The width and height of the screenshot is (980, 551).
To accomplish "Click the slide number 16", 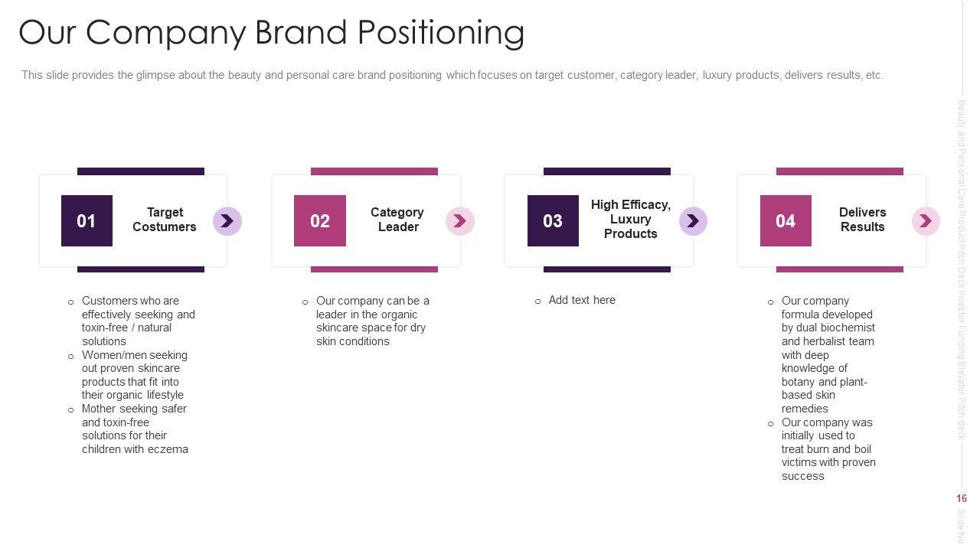I will [x=961, y=498].
